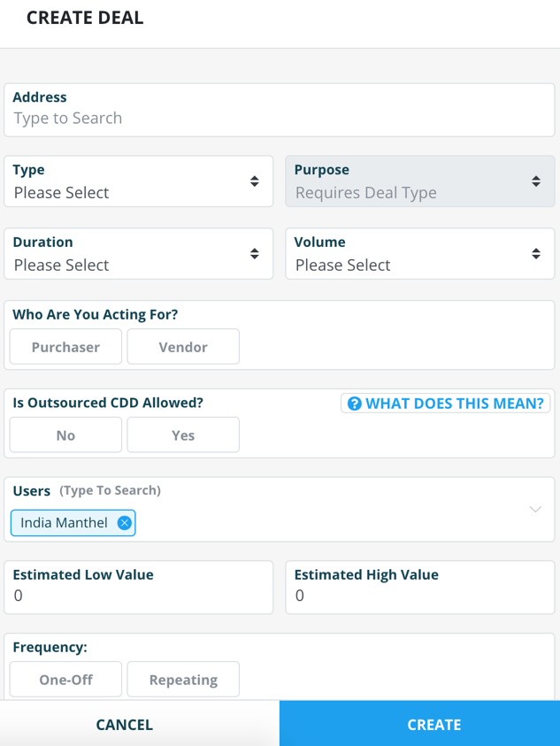Click the Purpose field sort arrows

tap(536, 181)
